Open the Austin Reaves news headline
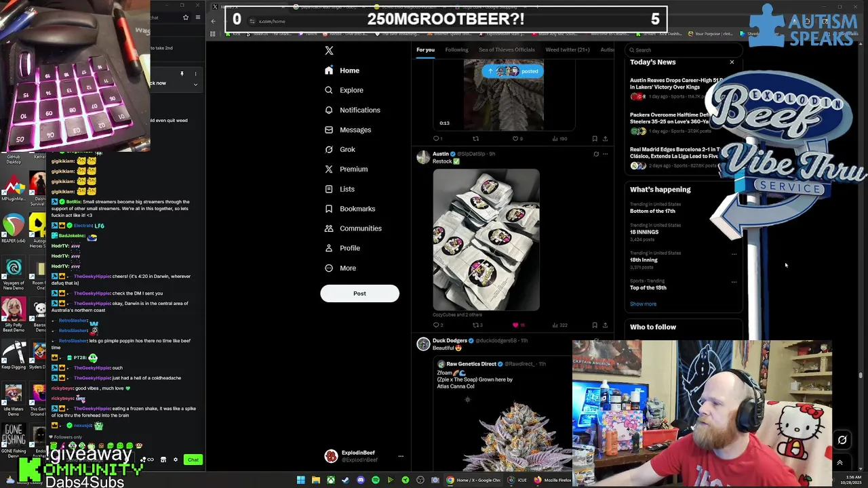 tap(677, 83)
